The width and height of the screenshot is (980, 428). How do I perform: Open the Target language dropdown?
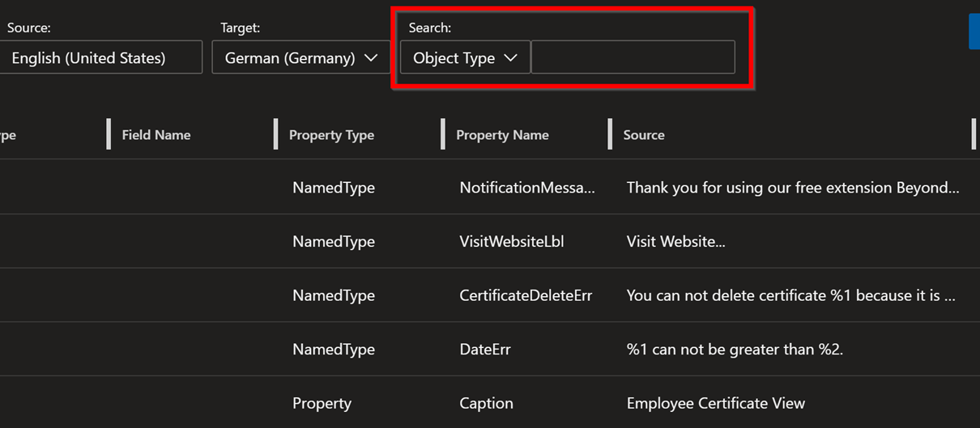tap(300, 58)
